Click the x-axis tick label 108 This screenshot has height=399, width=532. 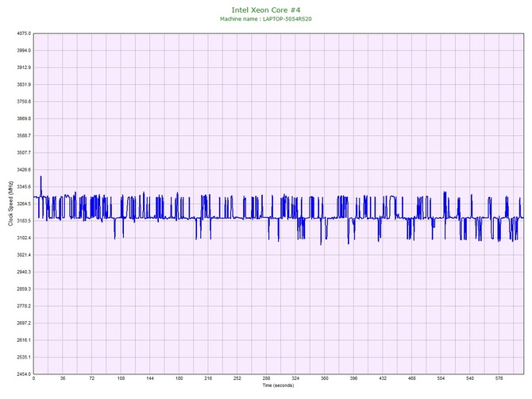[121, 378]
